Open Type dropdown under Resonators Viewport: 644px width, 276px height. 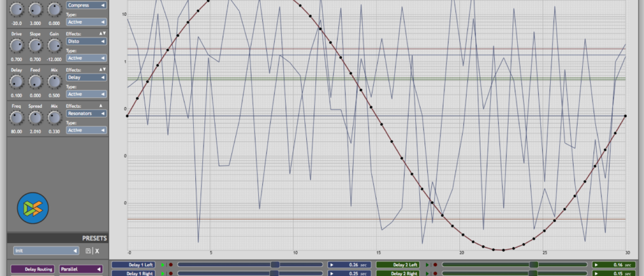(x=86, y=130)
